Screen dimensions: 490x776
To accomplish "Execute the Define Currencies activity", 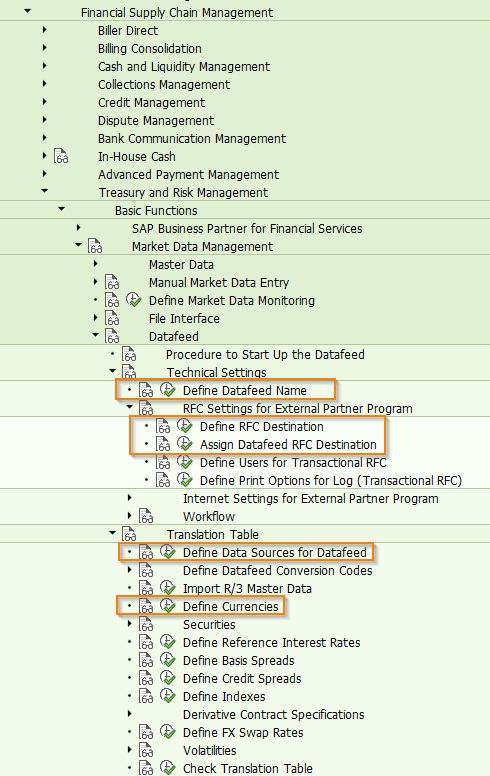I will click(x=168, y=606).
